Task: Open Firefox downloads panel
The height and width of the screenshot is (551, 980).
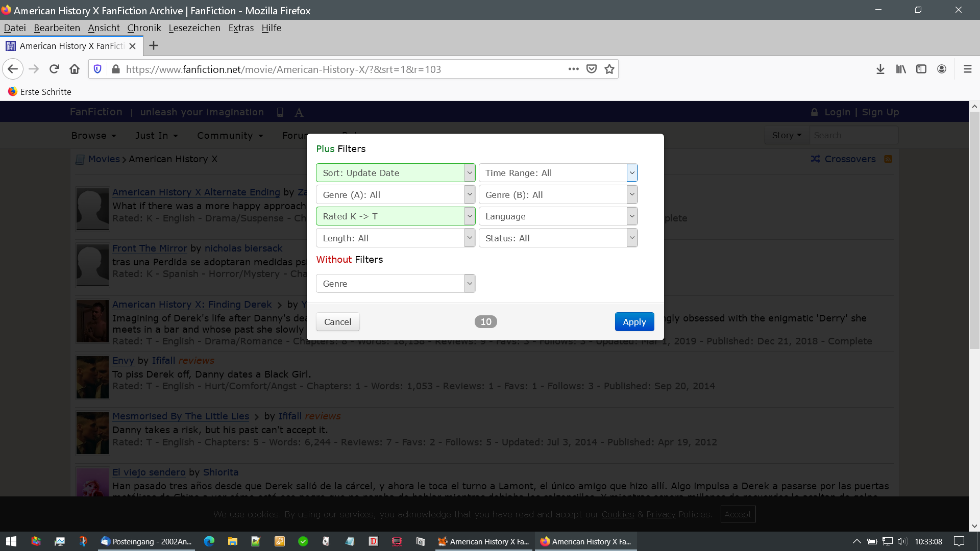Action: pos(880,69)
